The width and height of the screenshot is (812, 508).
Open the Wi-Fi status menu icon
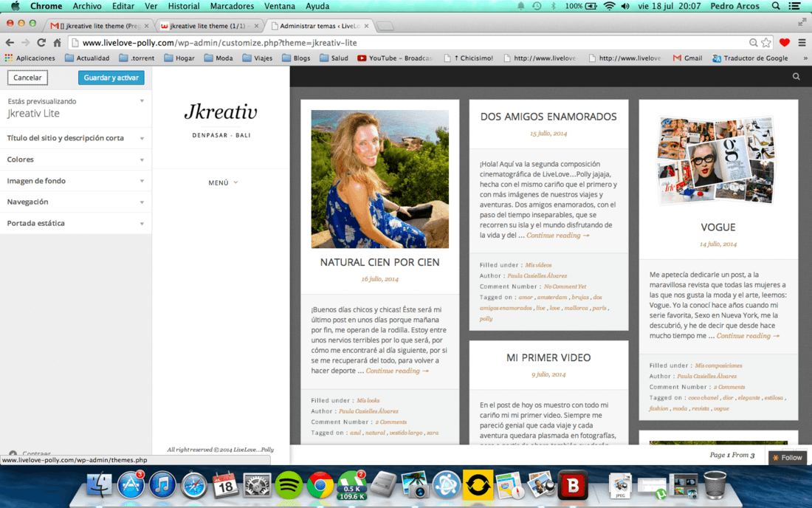pyautogui.click(x=610, y=6)
